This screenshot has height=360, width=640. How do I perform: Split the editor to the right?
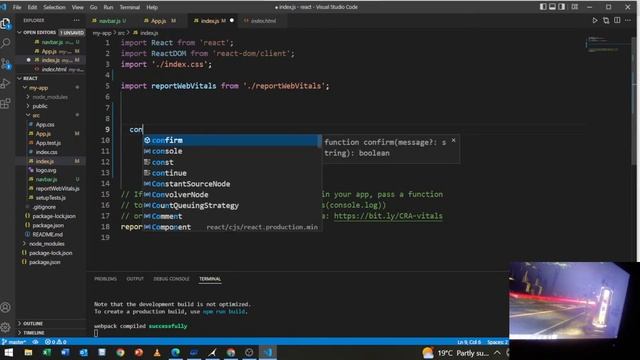point(617,20)
